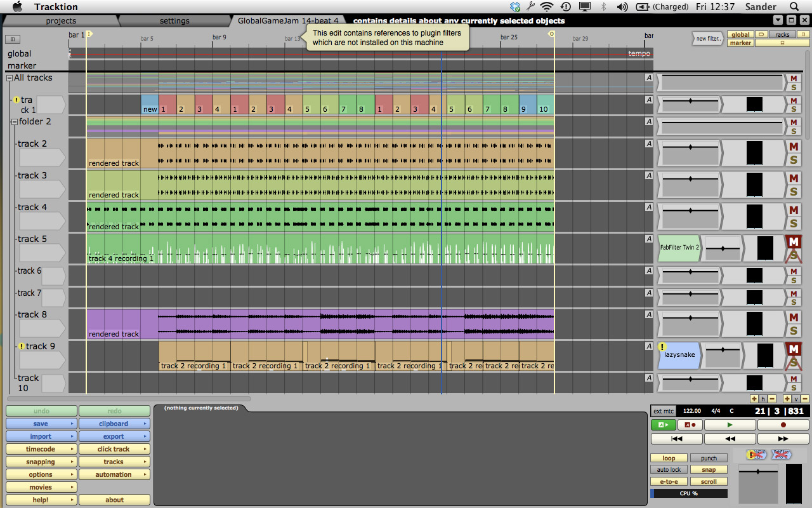Image resolution: width=812 pixels, height=508 pixels.
Task: Switch to the projects tab
Action: point(61,21)
